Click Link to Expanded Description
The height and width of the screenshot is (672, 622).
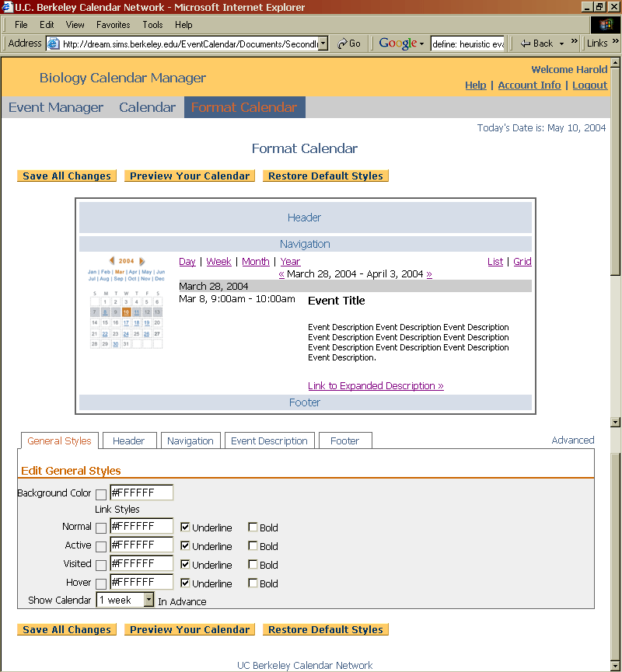376,385
